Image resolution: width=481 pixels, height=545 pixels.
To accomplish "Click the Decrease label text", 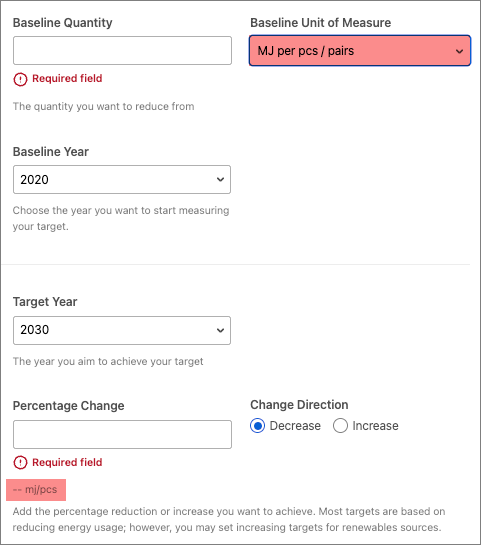I will 295,426.
